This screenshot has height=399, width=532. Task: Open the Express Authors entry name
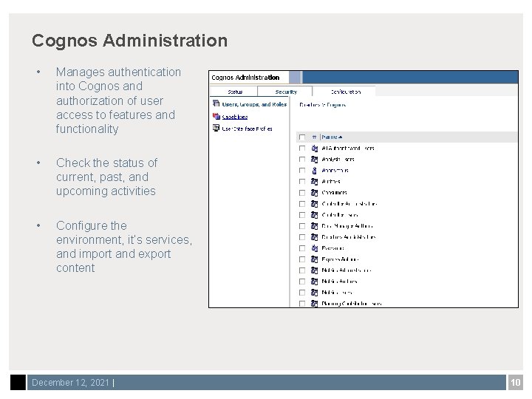pos(340,259)
